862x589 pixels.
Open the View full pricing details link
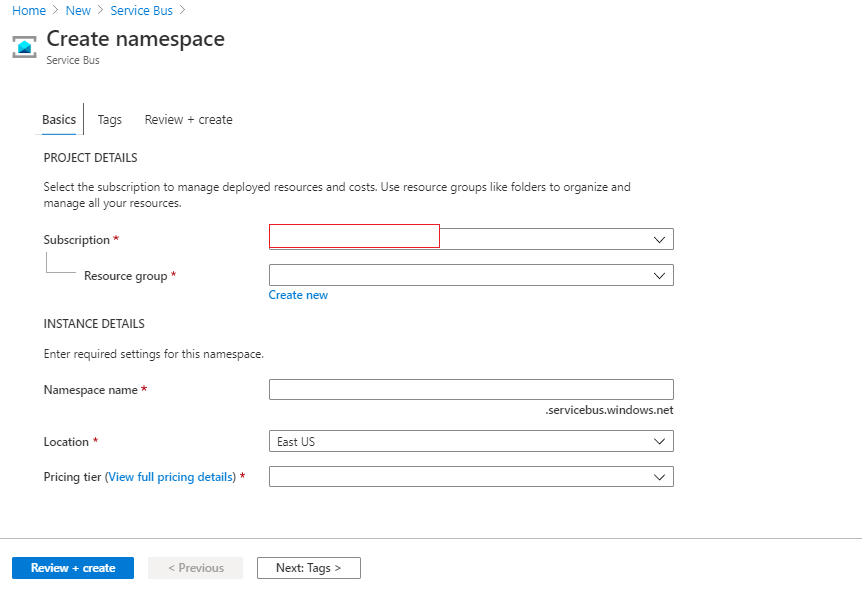170,477
